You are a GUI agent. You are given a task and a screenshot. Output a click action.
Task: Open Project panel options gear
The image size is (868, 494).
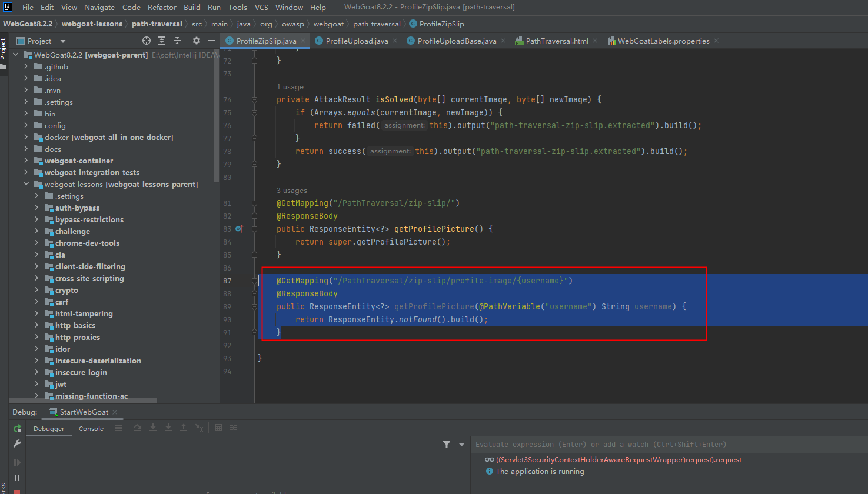click(x=197, y=41)
